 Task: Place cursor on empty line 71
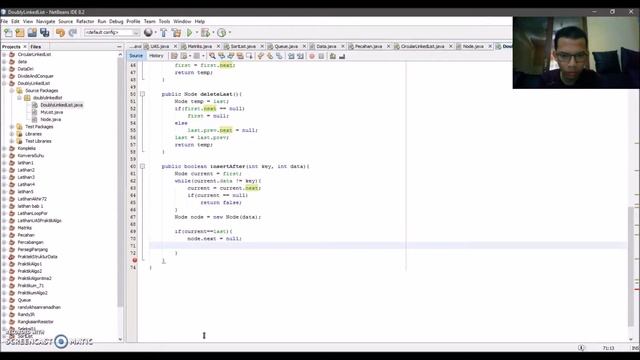[388, 246]
